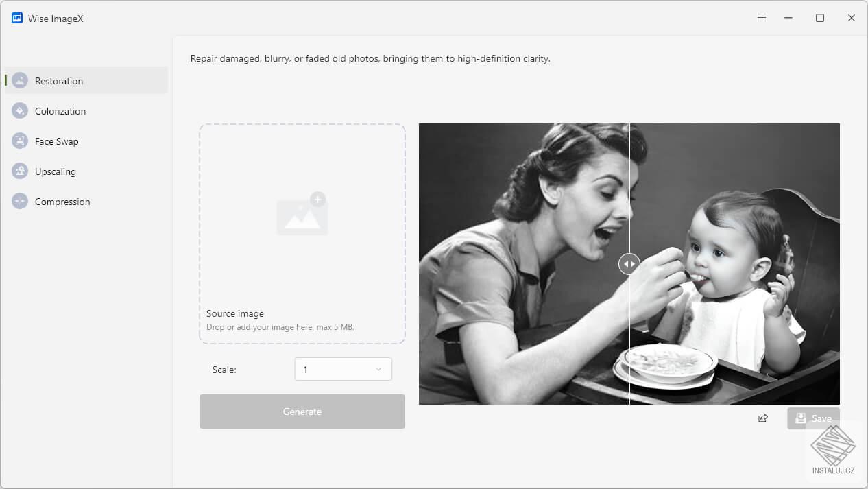
Task: Switch to the Face Swap tab label
Action: point(57,141)
